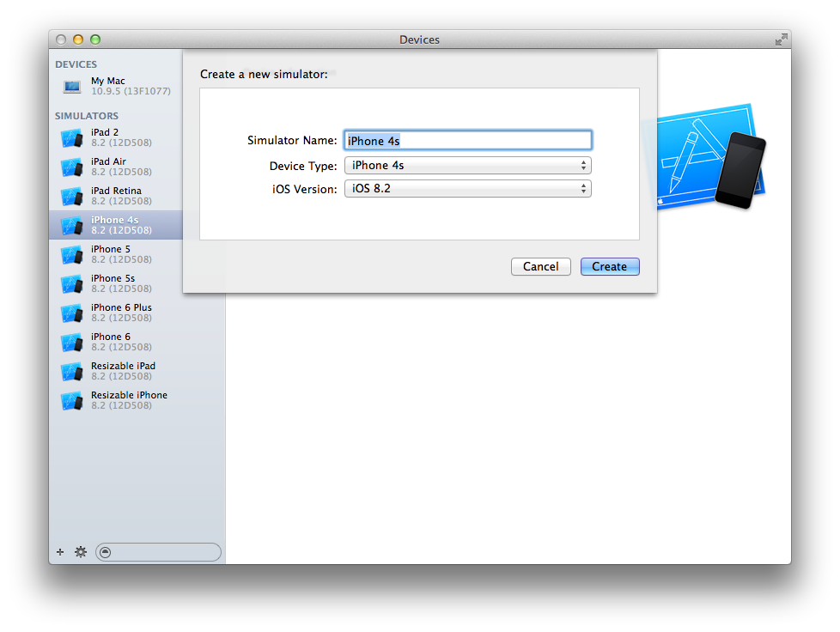Click the iPad Retina simulator icon

pyautogui.click(x=72, y=196)
